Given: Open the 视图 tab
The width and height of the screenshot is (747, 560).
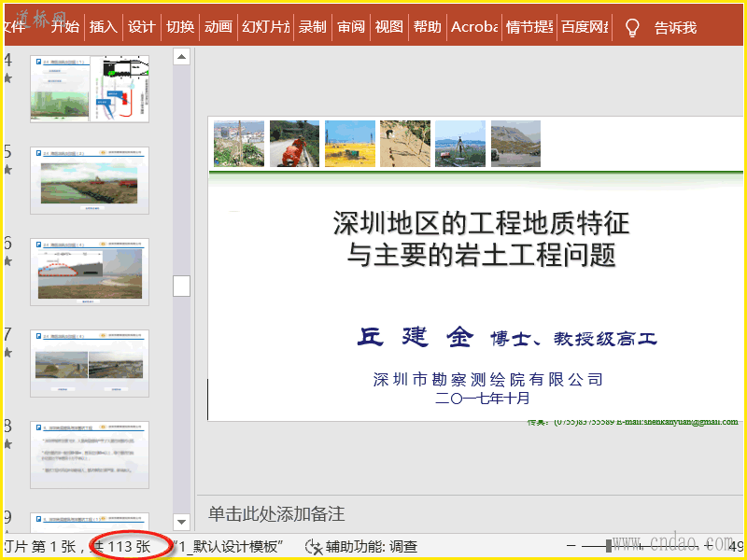Looking at the screenshot, I should point(389,27).
